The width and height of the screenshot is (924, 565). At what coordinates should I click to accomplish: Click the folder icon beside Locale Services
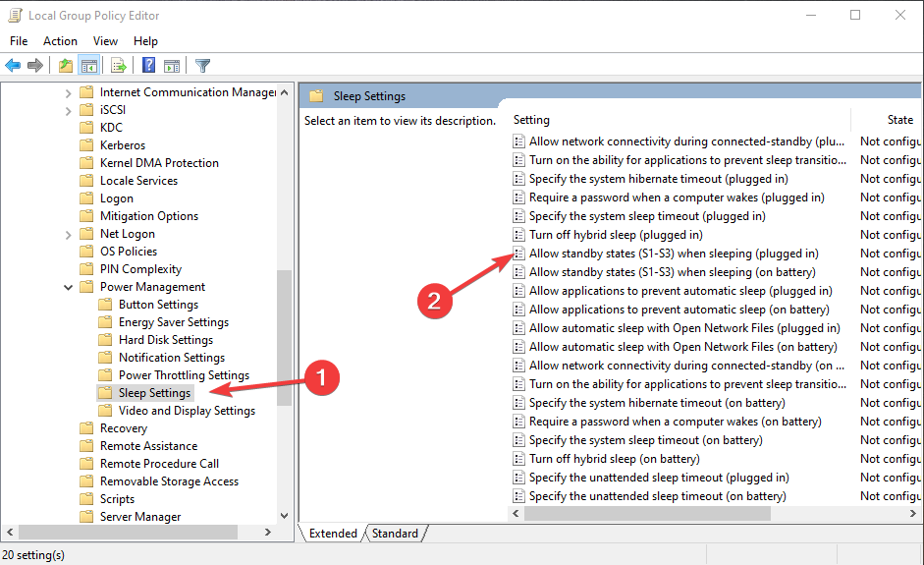click(86, 181)
